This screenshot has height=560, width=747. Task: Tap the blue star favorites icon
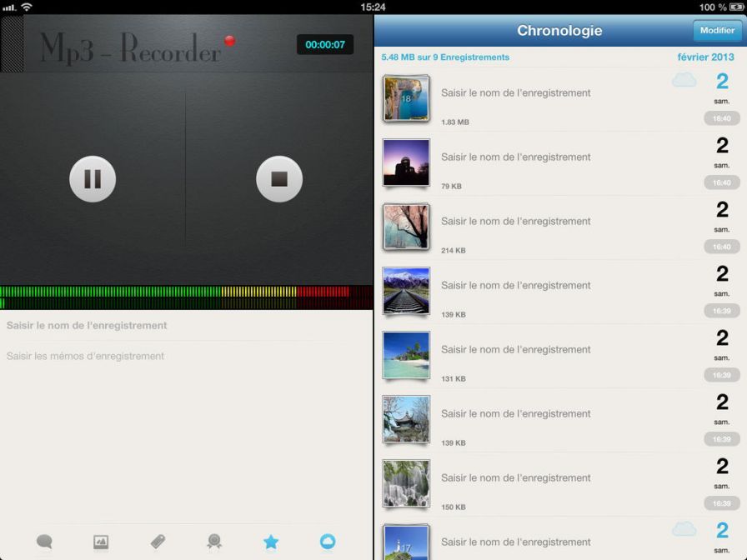pyautogui.click(x=270, y=542)
